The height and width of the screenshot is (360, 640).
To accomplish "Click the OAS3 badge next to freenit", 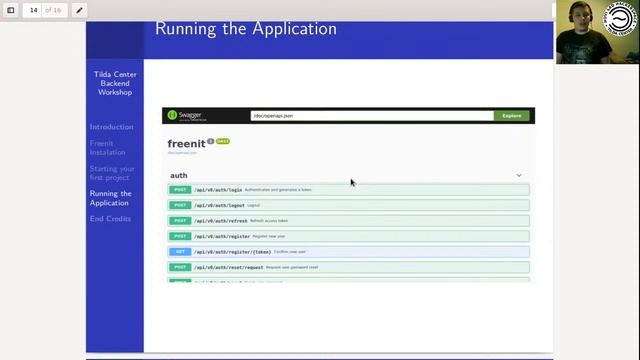I will pyautogui.click(x=223, y=141).
